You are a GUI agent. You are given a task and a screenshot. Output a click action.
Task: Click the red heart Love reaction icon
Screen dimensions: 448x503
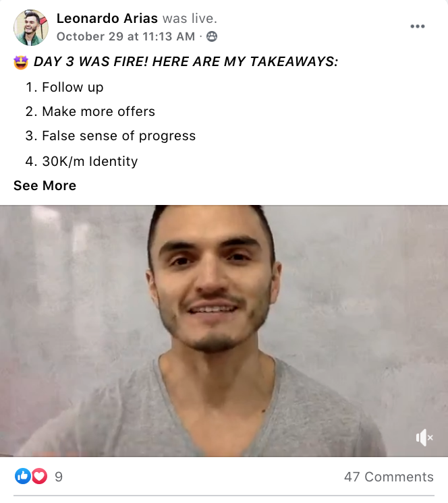click(x=40, y=476)
